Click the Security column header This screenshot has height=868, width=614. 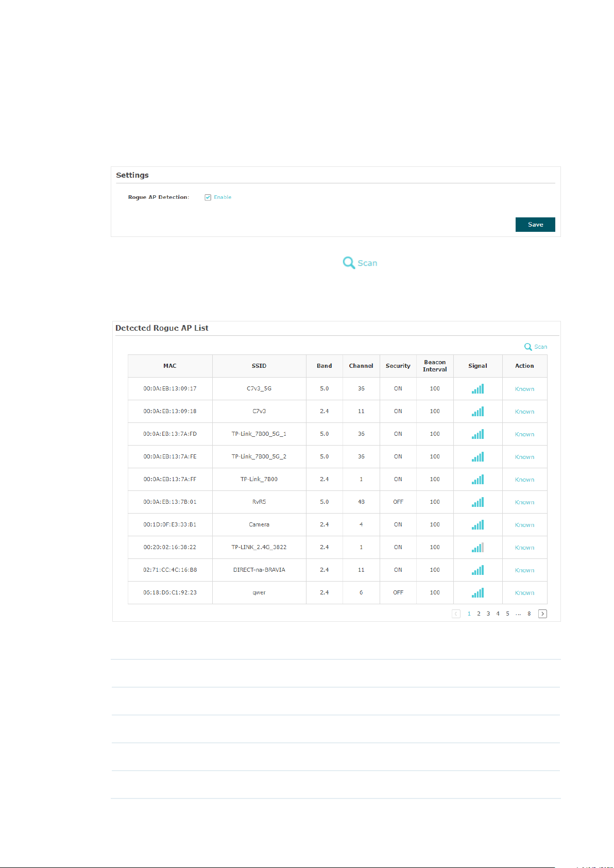(x=398, y=366)
